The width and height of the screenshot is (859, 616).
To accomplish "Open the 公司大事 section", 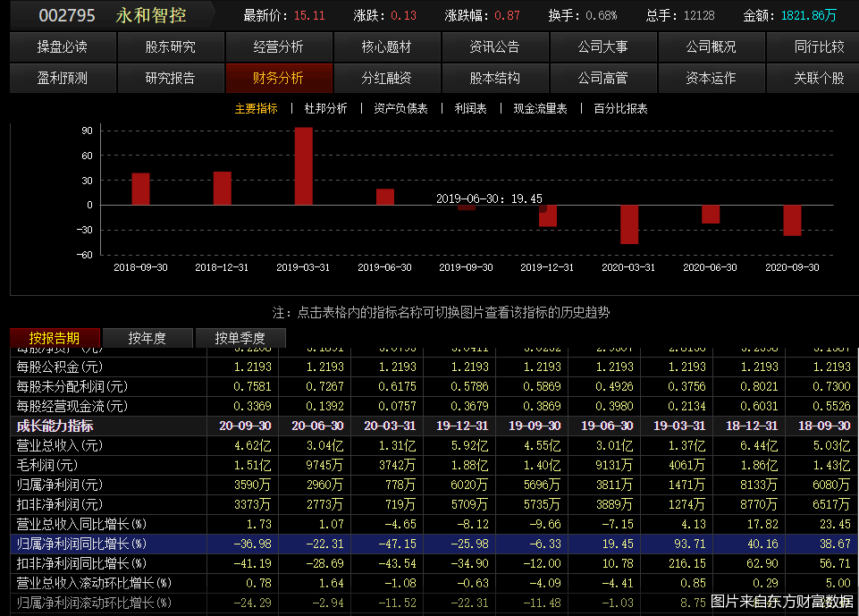I will tap(602, 47).
